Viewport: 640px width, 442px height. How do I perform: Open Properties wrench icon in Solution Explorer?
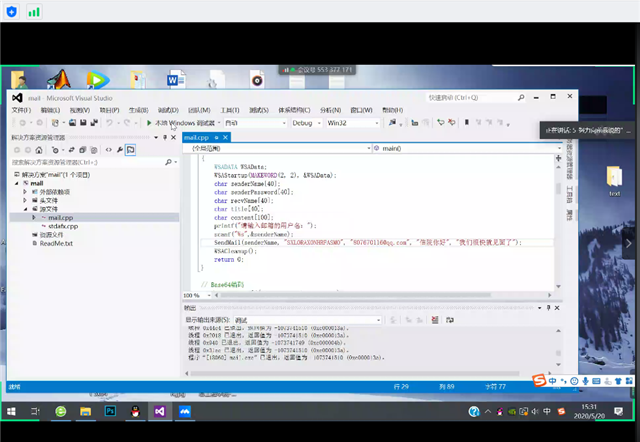117,149
